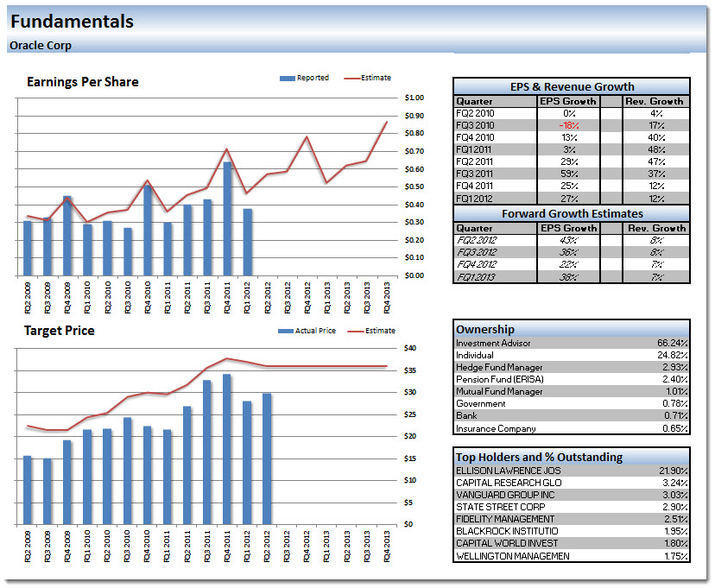Select the "CAPITAL RESEARCH GLO" holder row

pyautogui.click(x=572, y=483)
